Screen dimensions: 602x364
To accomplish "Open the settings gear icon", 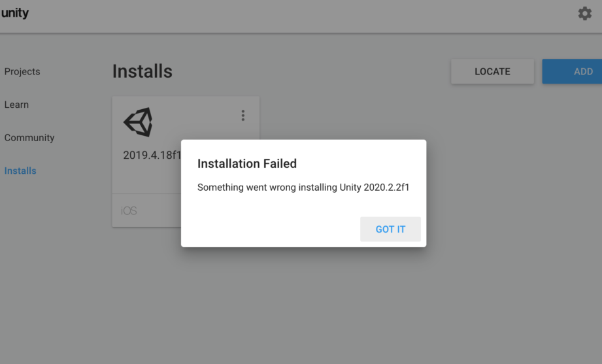I will point(585,14).
